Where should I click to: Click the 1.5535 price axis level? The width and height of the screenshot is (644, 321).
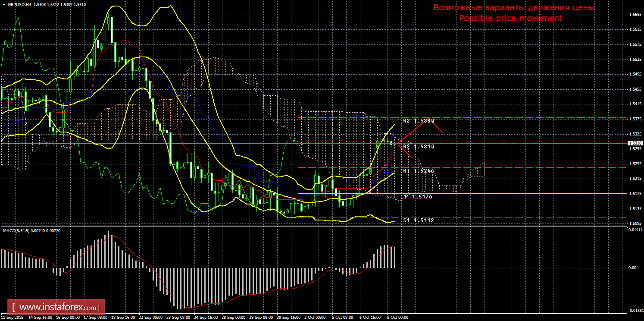click(x=635, y=59)
